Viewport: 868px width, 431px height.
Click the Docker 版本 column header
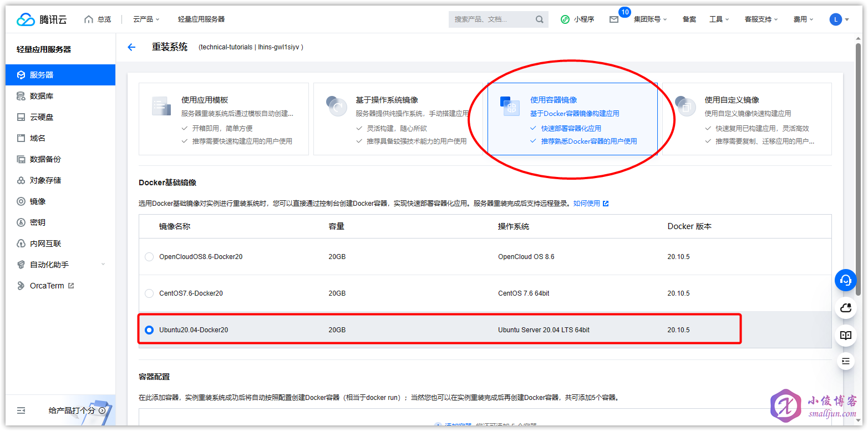click(689, 226)
